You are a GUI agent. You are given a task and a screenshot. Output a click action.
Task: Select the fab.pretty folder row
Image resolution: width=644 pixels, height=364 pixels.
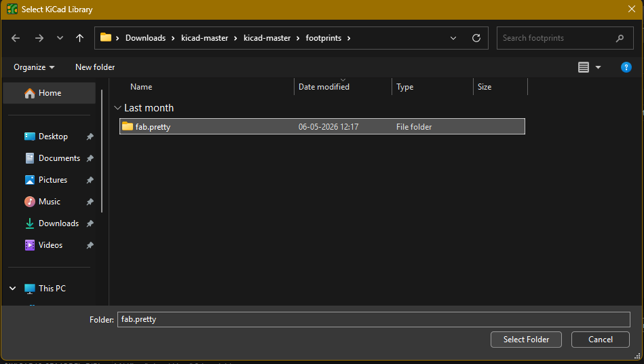(322, 126)
